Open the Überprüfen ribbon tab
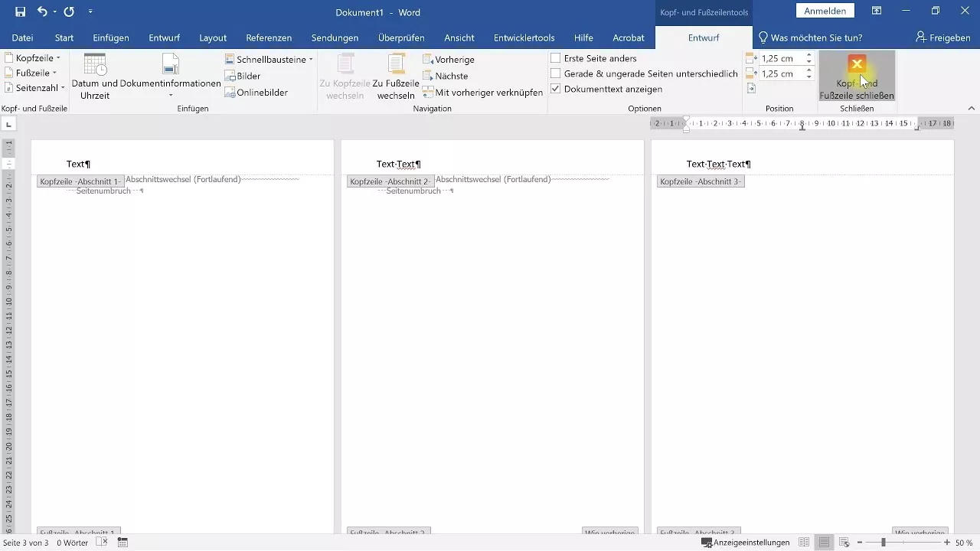The height and width of the screenshot is (551, 980). point(397,37)
